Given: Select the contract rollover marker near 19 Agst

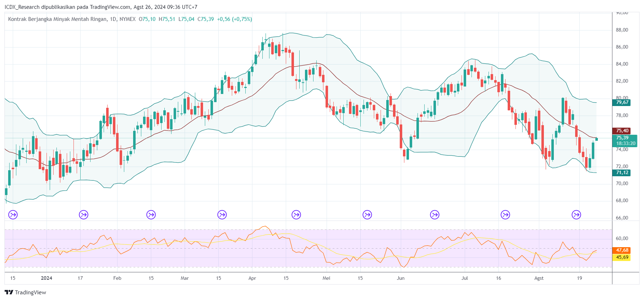Looking at the screenshot, I should [x=576, y=215].
